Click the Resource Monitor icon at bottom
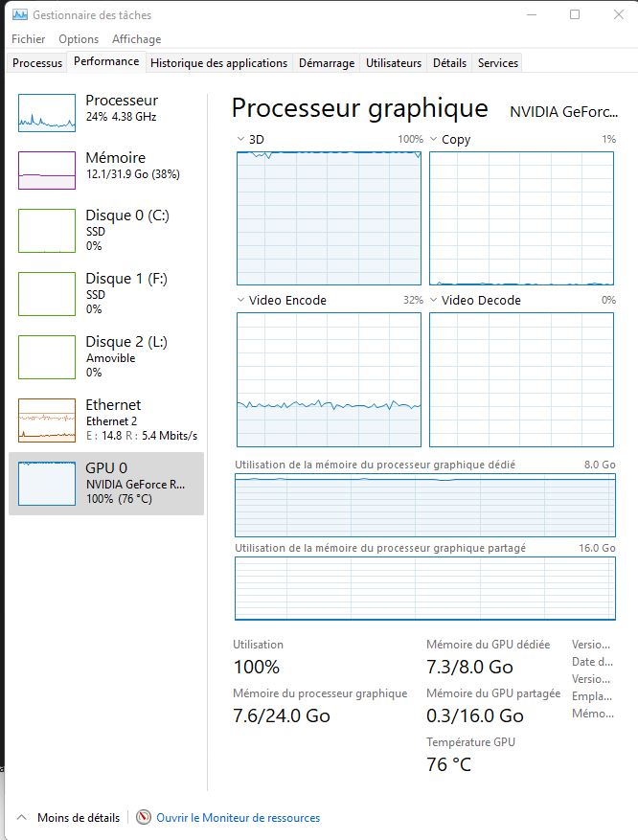This screenshot has width=638, height=840. (144, 818)
